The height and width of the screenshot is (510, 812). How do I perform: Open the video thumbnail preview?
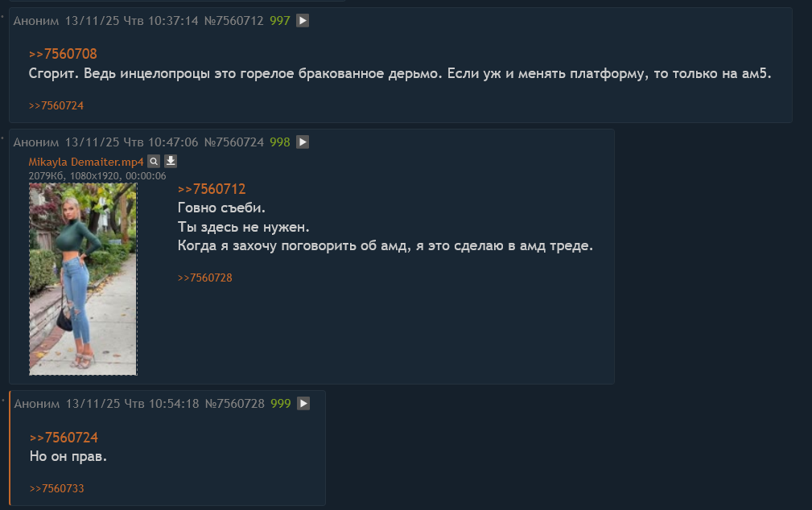83,279
